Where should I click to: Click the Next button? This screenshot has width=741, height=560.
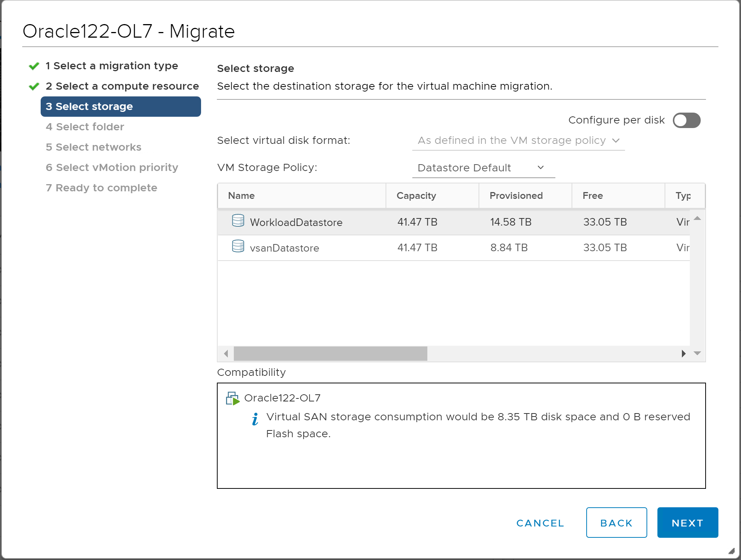point(687,523)
